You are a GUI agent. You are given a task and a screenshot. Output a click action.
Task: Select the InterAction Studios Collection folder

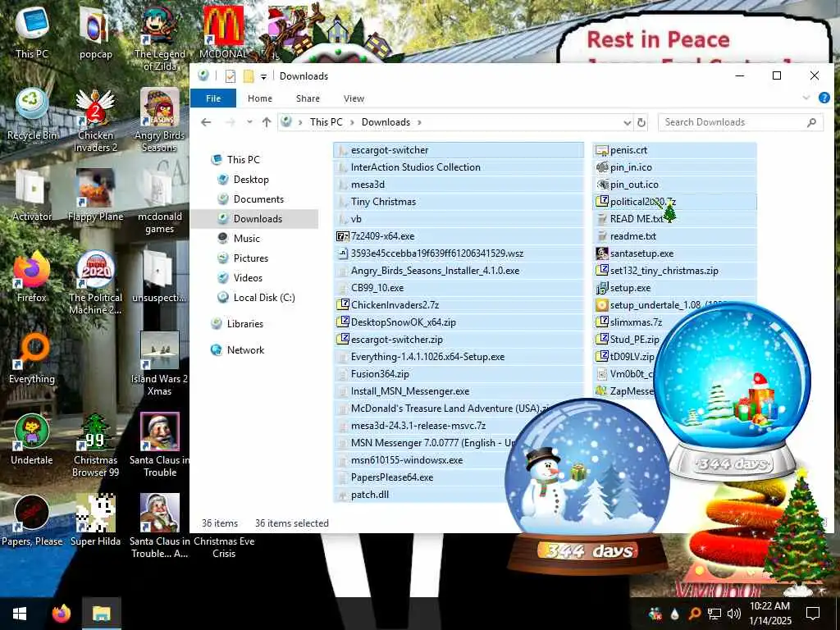click(459, 167)
